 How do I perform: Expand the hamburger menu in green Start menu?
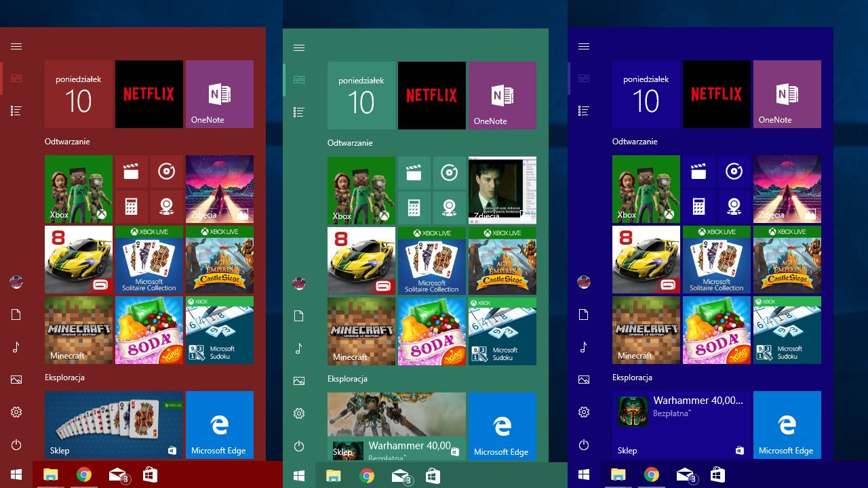299,48
